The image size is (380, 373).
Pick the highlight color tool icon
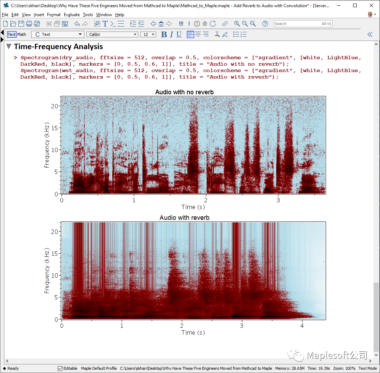coord(225,34)
